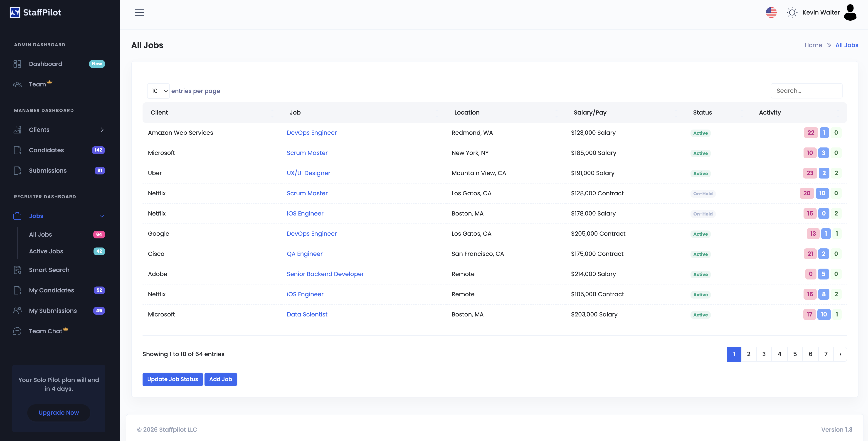Click the StaffPilot logo
Screen dimensions: 868x441
pos(35,12)
